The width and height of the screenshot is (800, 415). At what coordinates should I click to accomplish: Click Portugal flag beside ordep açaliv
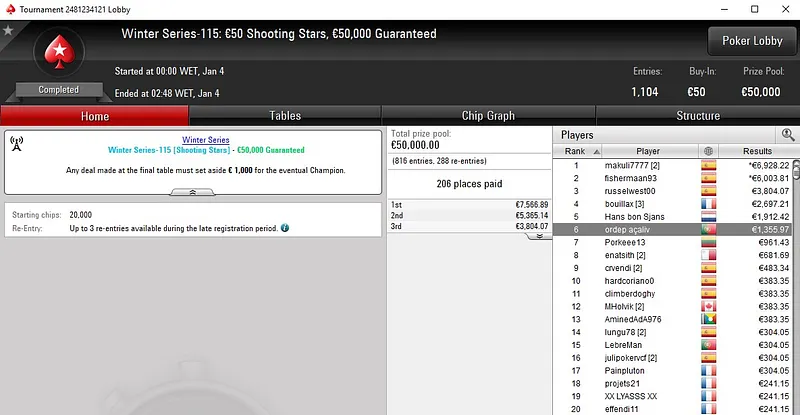(709, 229)
